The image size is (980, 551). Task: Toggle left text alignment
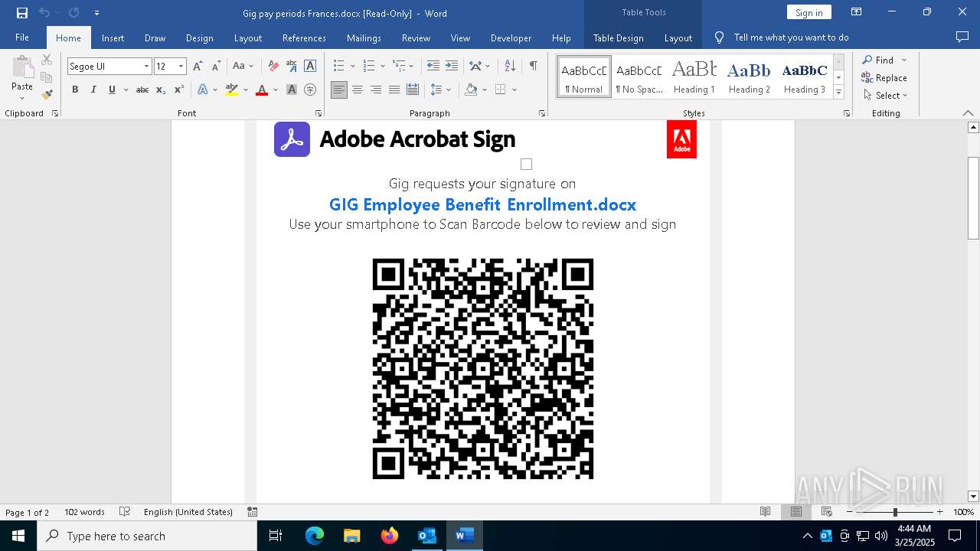339,90
